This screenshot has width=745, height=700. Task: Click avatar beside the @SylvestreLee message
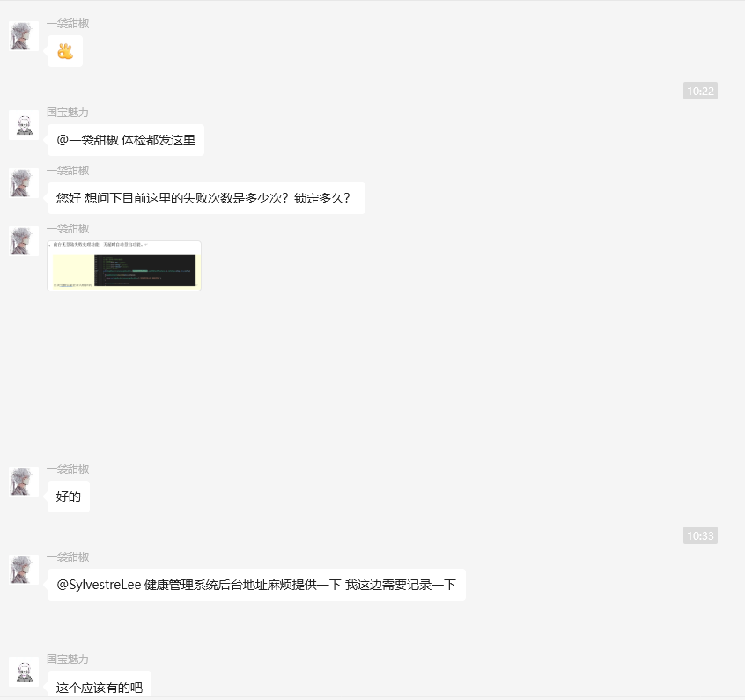click(x=24, y=570)
